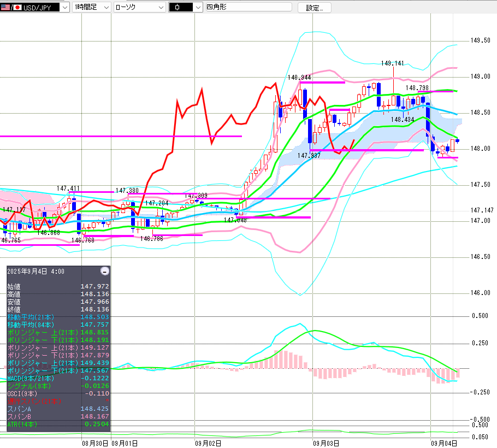The image size is (497, 448).
Task: Select the ボリンジャー 下(21本) 147.567 row
Action: click(x=58, y=370)
